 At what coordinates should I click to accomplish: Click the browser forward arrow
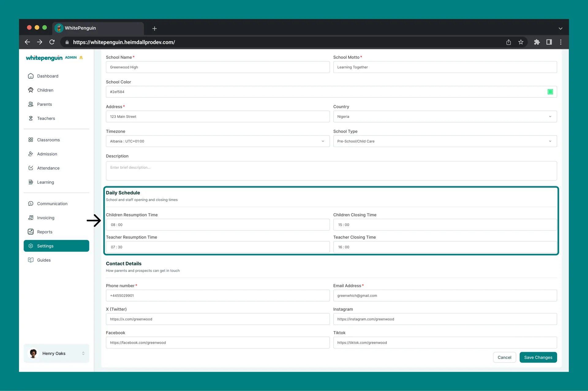(40, 42)
